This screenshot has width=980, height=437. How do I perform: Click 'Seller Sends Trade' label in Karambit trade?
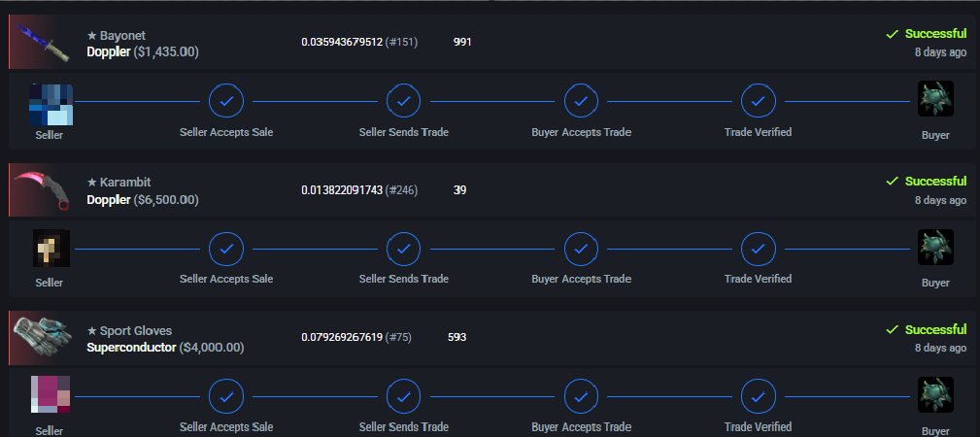click(x=404, y=279)
